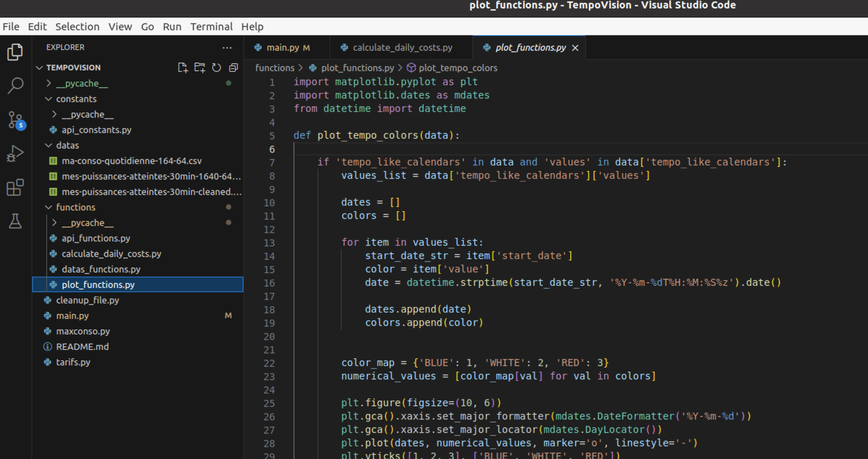The width and height of the screenshot is (868, 459).
Task: Open README.md from Explorer
Action: [137, 347]
